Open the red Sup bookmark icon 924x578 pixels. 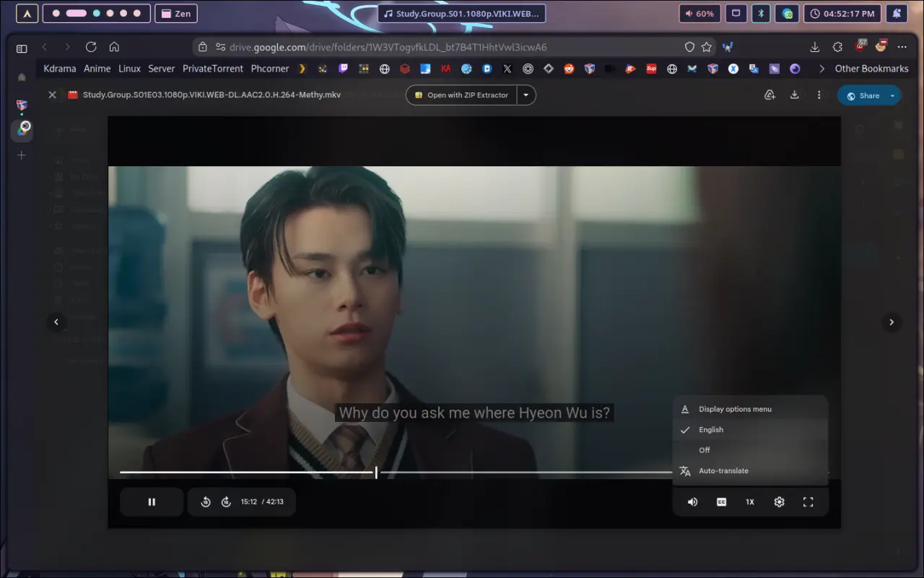point(651,69)
